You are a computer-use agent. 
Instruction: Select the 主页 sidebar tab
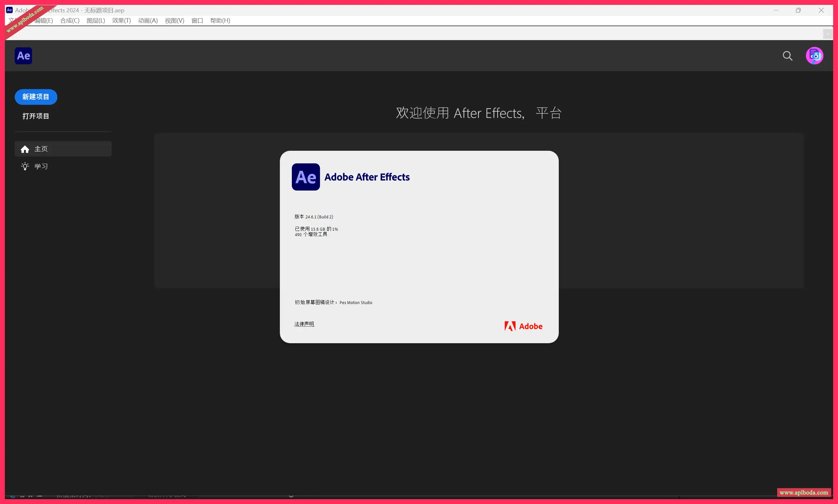63,149
